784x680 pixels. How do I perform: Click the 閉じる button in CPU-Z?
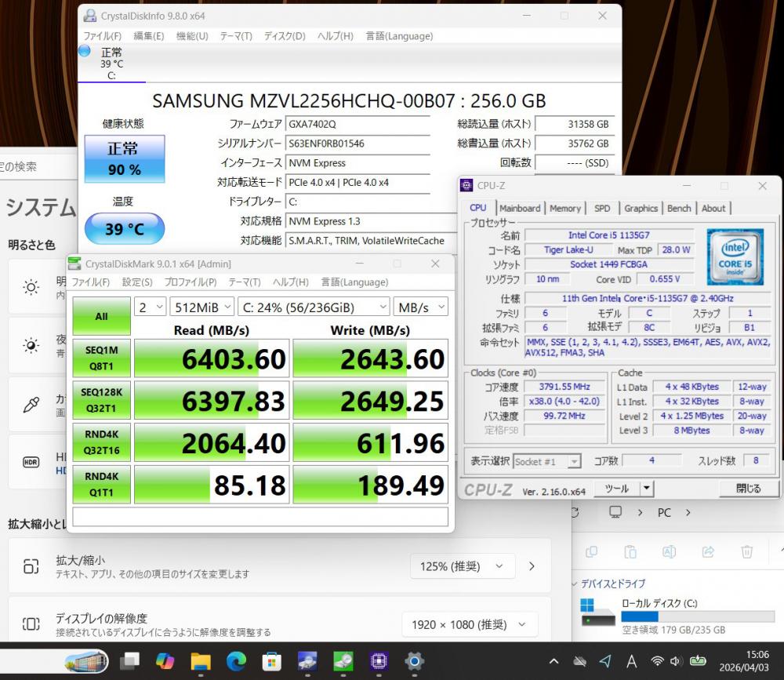[748, 489]
